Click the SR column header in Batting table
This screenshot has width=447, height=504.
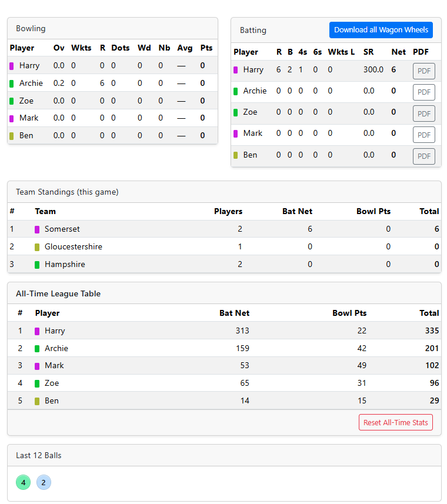click(368, 52)
